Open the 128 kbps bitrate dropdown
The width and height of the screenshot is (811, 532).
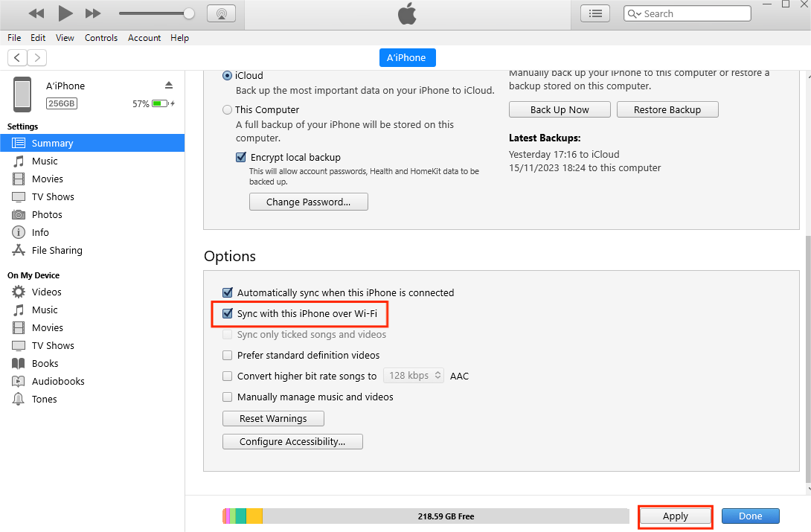point(413,375)
